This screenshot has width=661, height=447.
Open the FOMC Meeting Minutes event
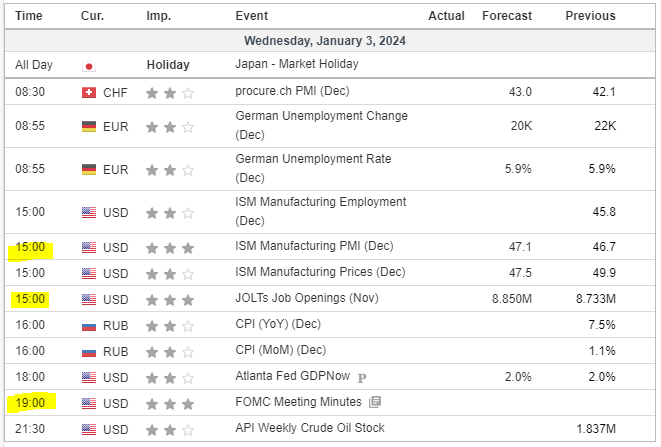(298, 402)
